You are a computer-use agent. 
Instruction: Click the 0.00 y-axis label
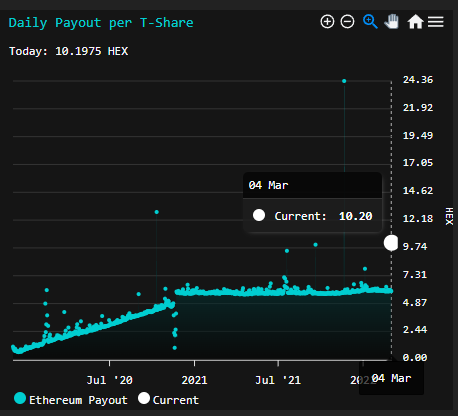pyautogui.click(x=415, y=358)
